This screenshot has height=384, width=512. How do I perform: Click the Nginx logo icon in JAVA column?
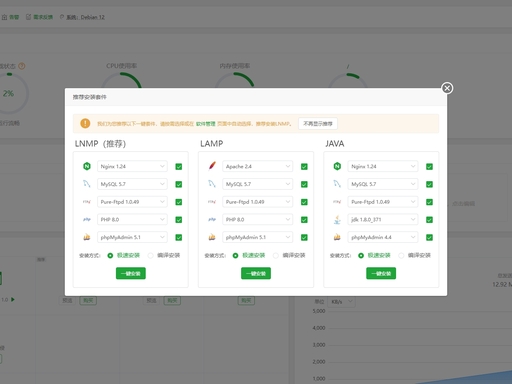337,166
